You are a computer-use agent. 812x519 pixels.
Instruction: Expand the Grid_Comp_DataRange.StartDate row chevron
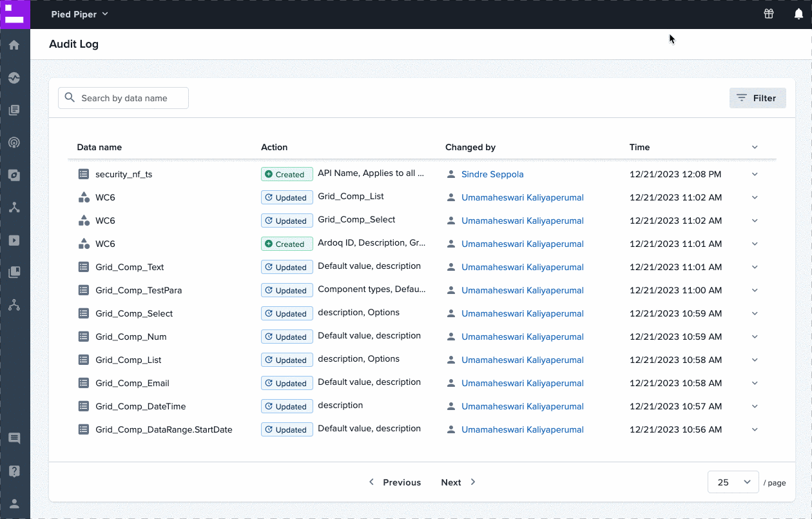(755, 429)
